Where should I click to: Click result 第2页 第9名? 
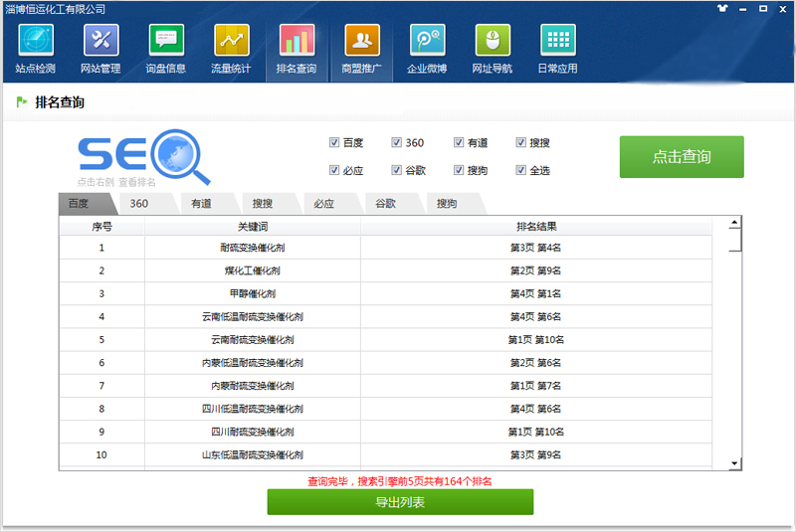point(536,270)
